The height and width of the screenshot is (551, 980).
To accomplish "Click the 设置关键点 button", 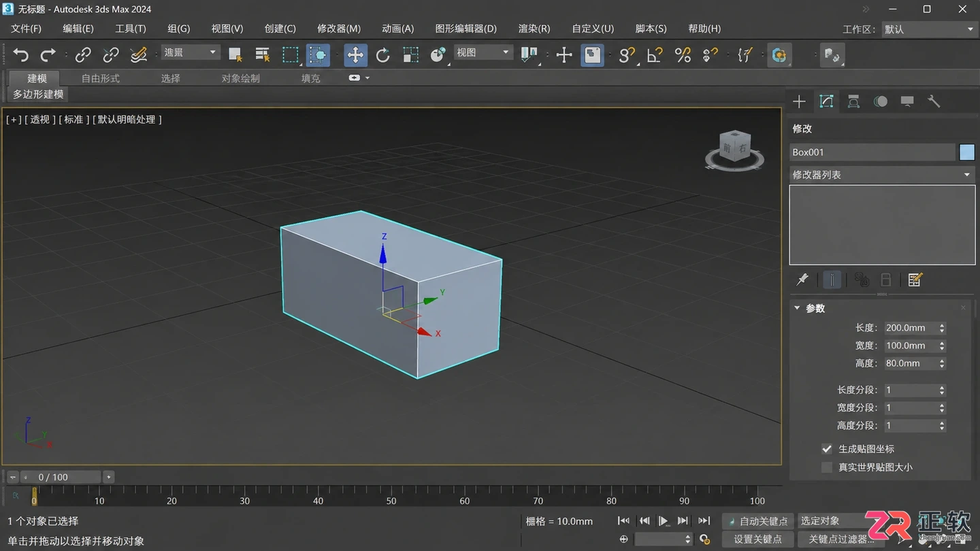I will click(x=757, y=539).
